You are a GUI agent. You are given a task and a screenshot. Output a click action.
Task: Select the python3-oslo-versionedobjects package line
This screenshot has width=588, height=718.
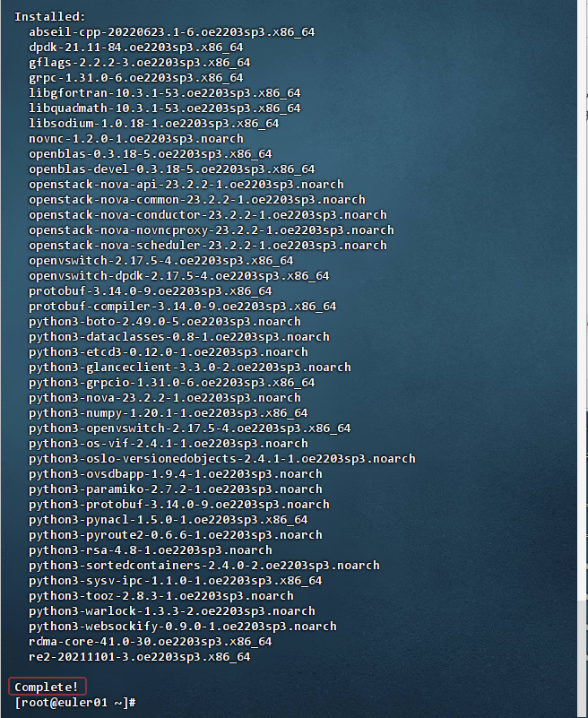(x=222, y=458)
